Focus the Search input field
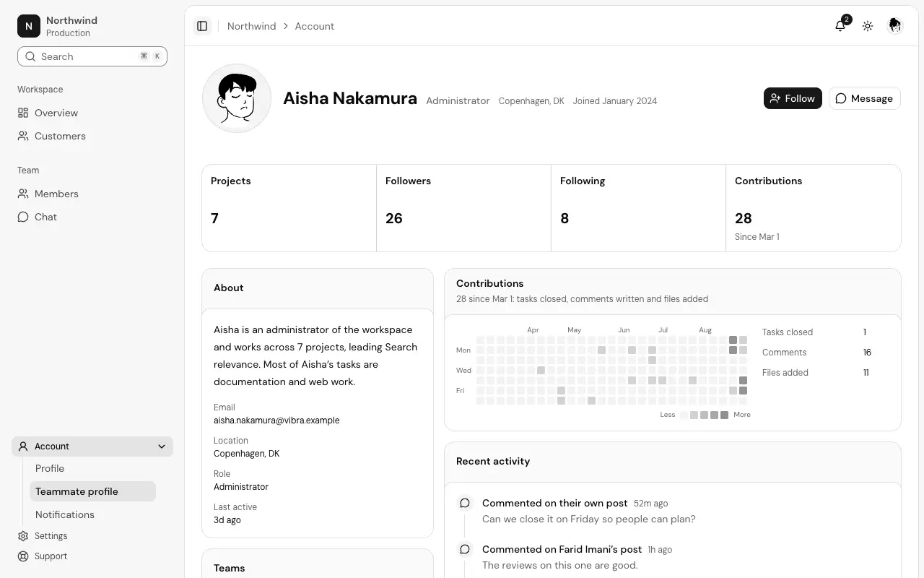The height and width of the screenshot is (578, 924). click(92, 56)
